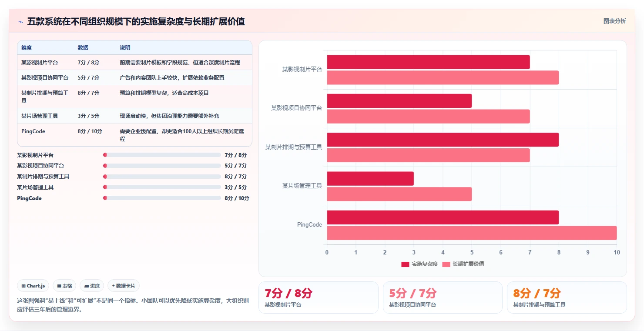Click progress bar for 某影视制片平台
This screenshot has height=331, width=644.
[x=162, y=155]
